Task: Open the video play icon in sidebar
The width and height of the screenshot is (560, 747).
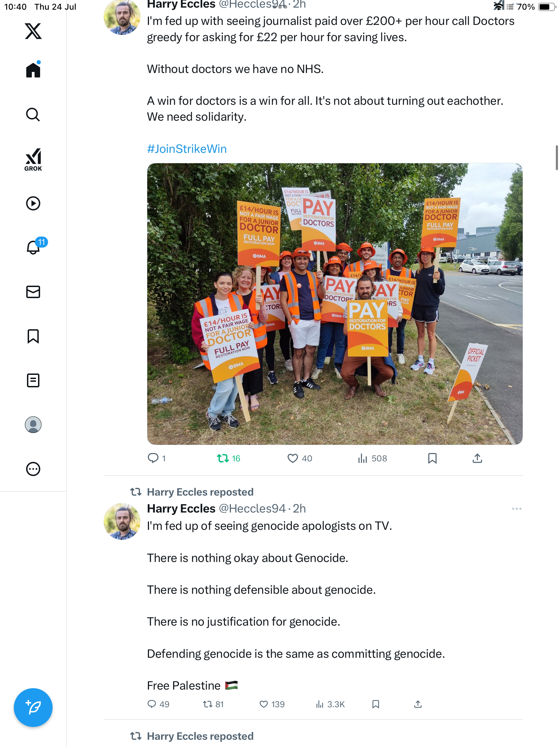Action: 33,203
